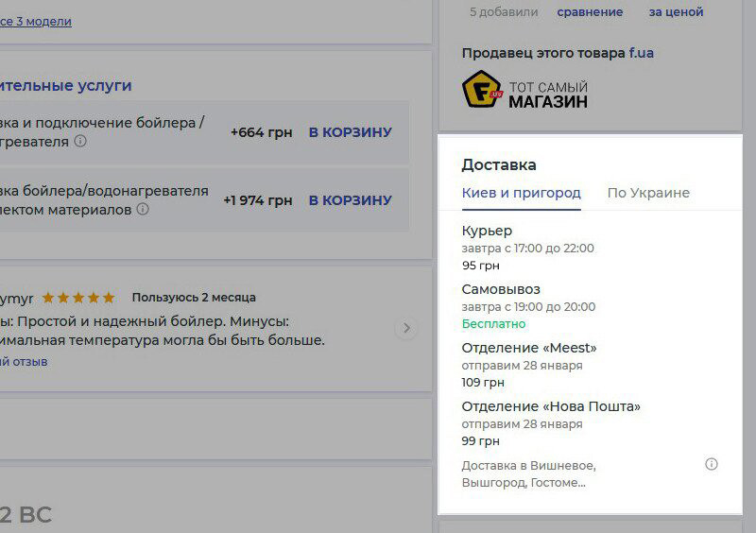The width and height of the screenshot is (756, 533).
Task: Click the +664 грн price
Action: [262, 132]
